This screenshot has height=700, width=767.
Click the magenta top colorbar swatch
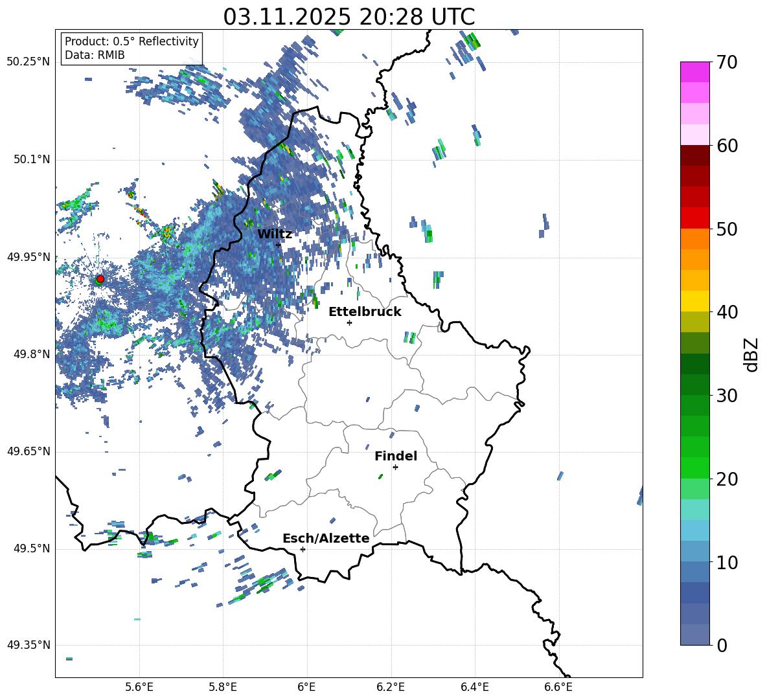tap(694, 72)
